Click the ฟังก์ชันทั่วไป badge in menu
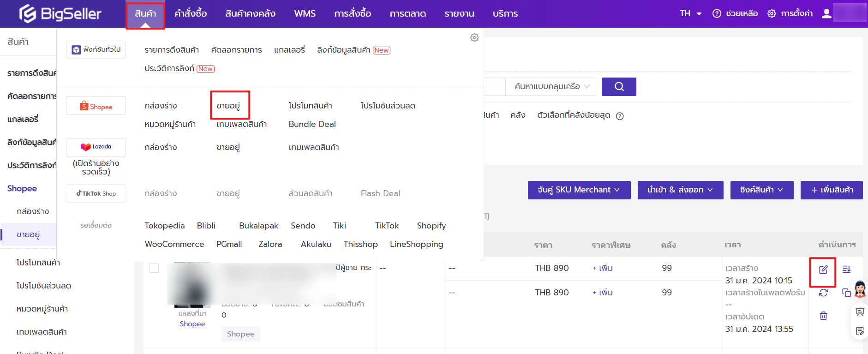868x354 pixels. 96,49
